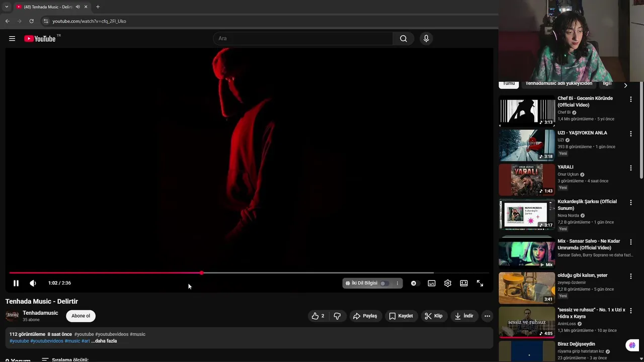
Task: Toggle the İki Dil Bilgisi switch
Action: 384,283
